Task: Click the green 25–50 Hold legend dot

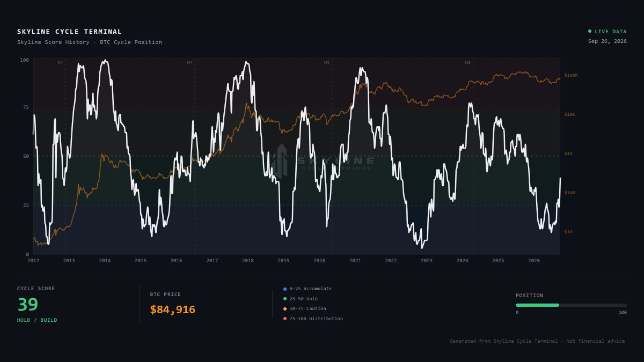Action: pos(285,299)
